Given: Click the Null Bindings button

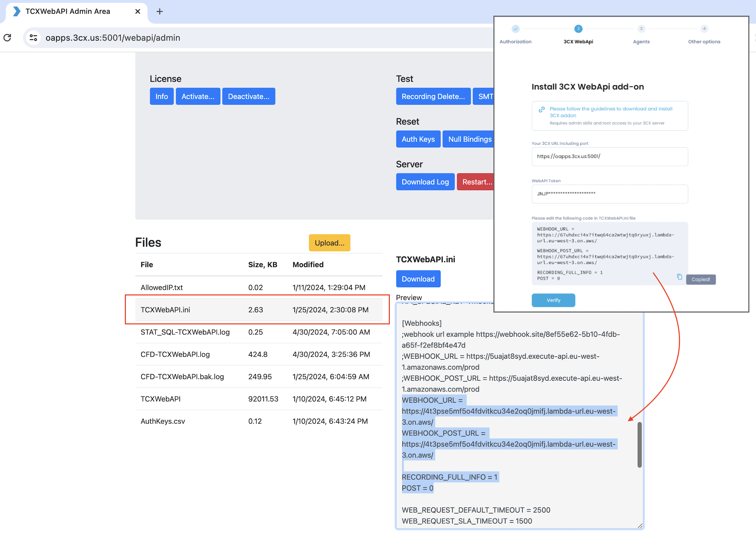Looking at the screenshot, I should [x=468, y=139].
